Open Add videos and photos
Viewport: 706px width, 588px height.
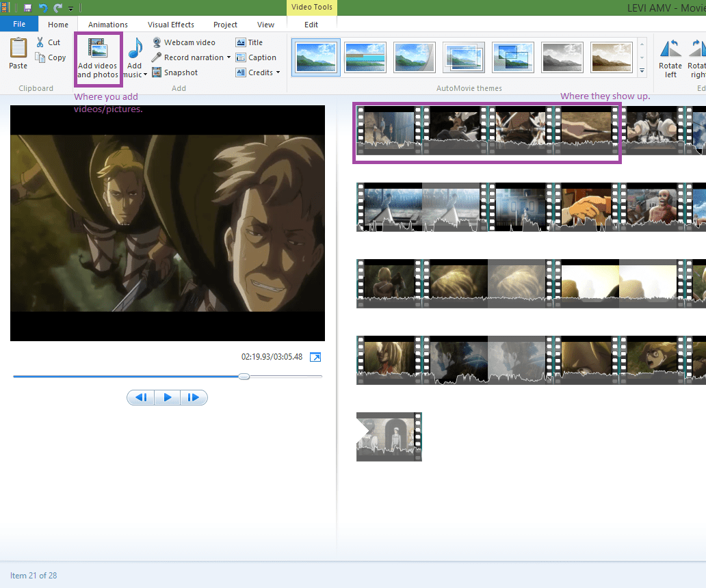(98, 58)
